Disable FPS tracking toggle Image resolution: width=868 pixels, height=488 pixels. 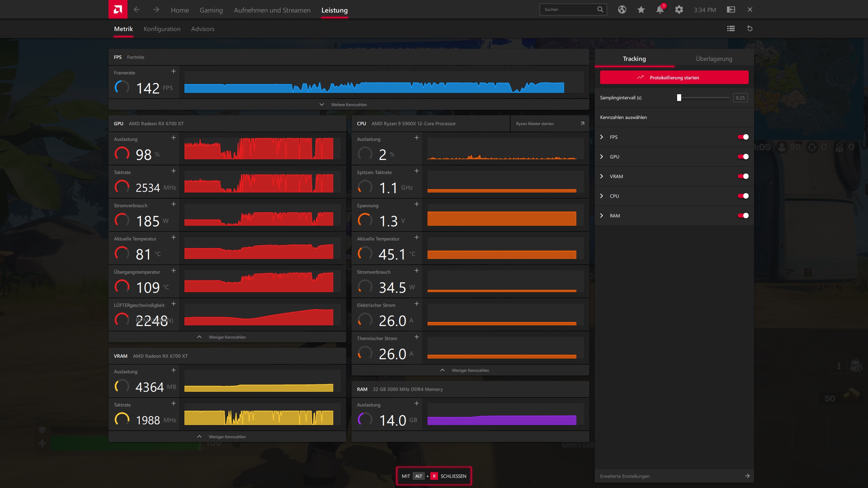pos(743,137)
